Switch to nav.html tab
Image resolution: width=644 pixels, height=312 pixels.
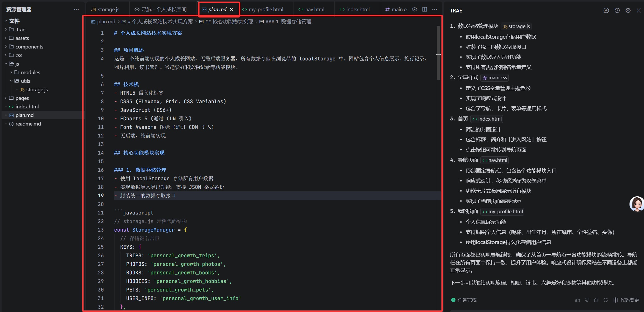tap(311, 9)
